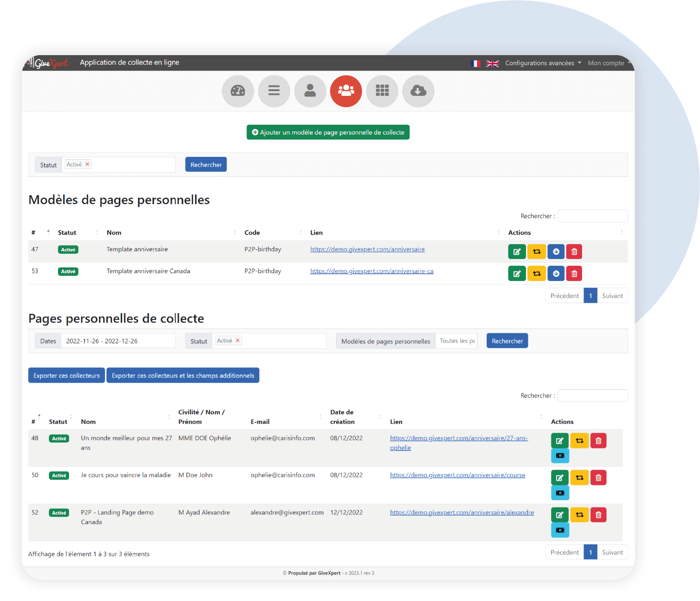700x601 pixels.
Task: Select the red group users icon
Action: point(346,91)
